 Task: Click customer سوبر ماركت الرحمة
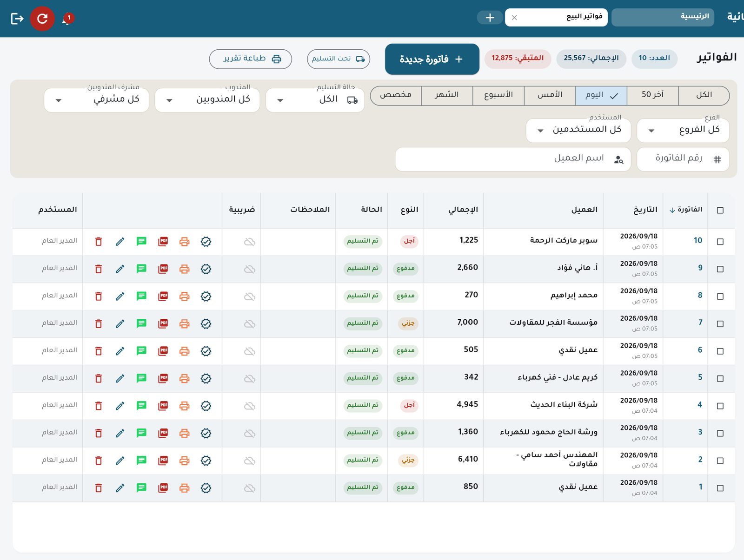point(564,240)
